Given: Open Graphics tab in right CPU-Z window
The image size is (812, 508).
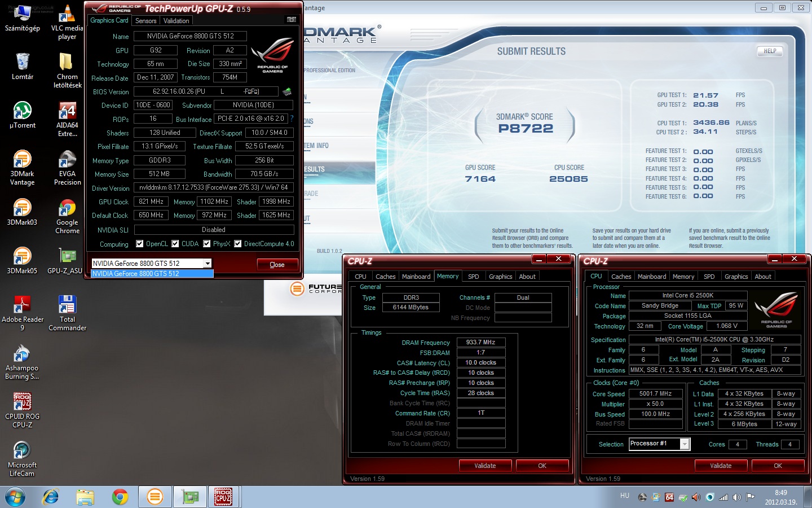Looking at the screenshot, I should click(x=736, y=277).
